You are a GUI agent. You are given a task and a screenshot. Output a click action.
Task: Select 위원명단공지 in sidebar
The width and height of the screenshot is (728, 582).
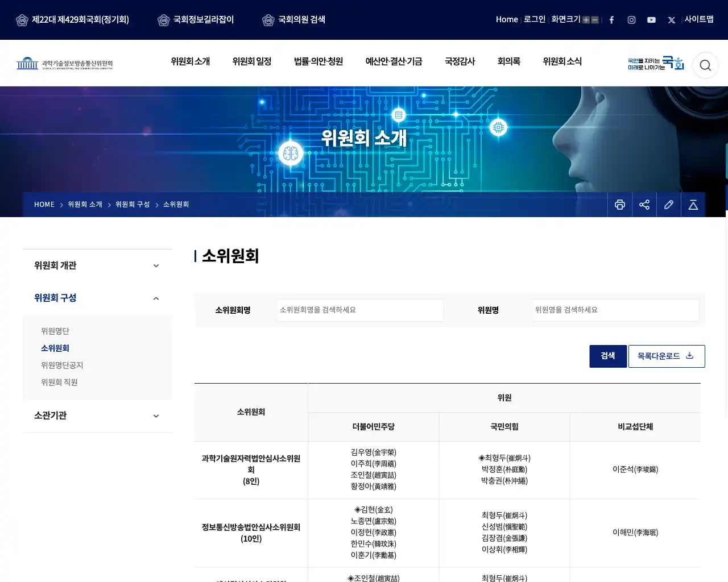click(x=62, y=365)
